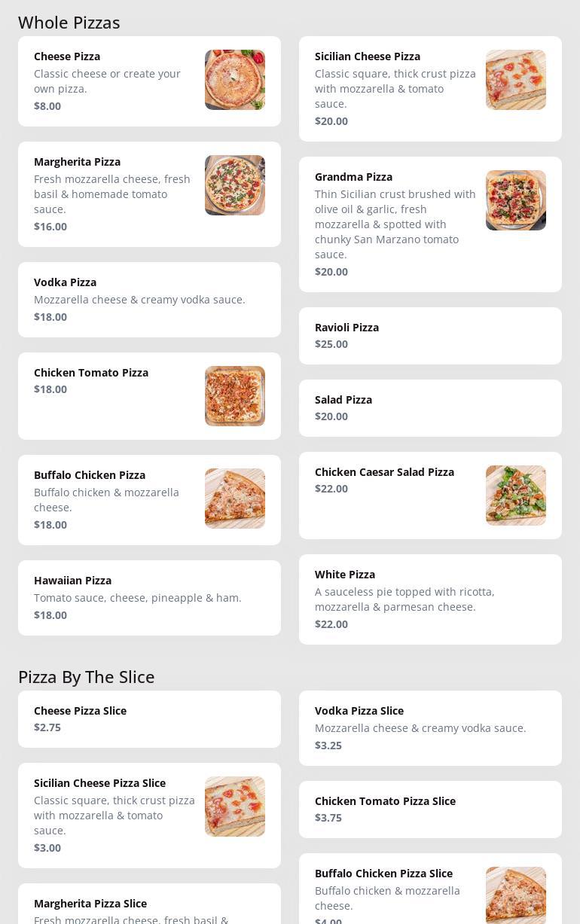Image resolution: width=580 pixels, height=924 pixels.
Task: Open the Vodka Pizza menu item
Action: coord(149,300)
